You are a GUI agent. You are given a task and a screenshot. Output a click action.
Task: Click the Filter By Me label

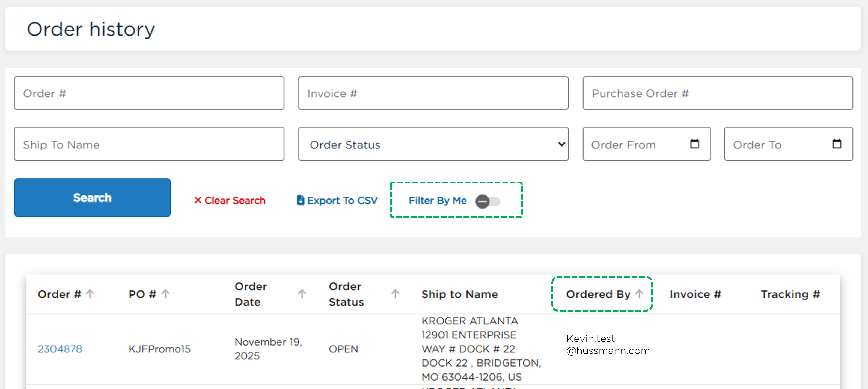[x=437, y=200]
